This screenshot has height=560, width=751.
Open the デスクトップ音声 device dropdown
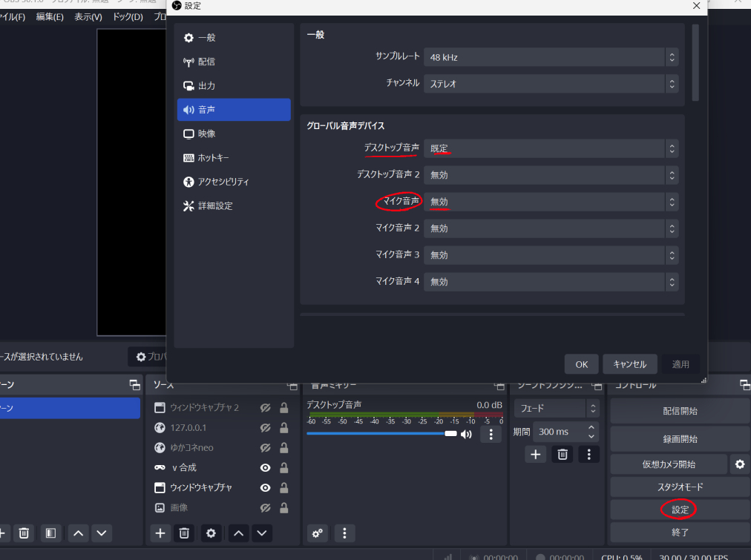(x=551, y=148)
